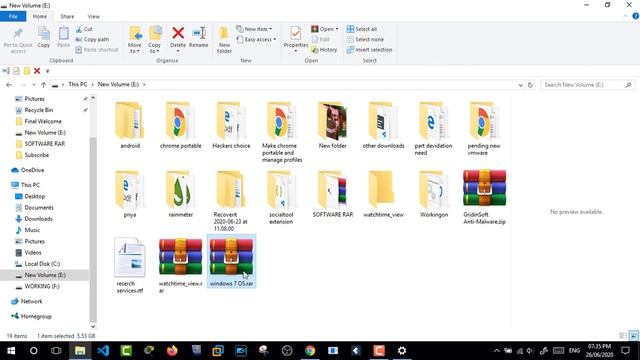Click This PC in the address breadcrumb
The image size is (640, 360).
[78, 84]
